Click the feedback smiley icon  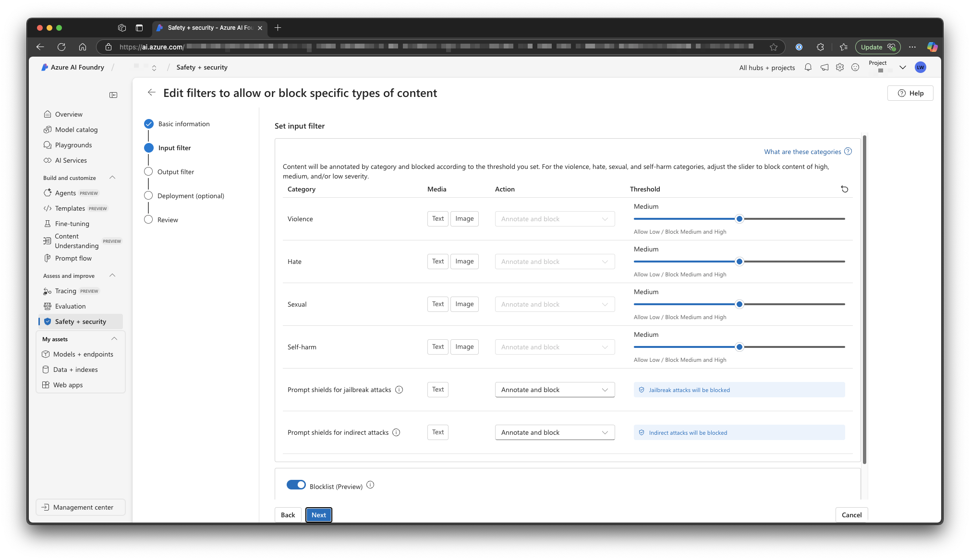(x=855, y=68)
